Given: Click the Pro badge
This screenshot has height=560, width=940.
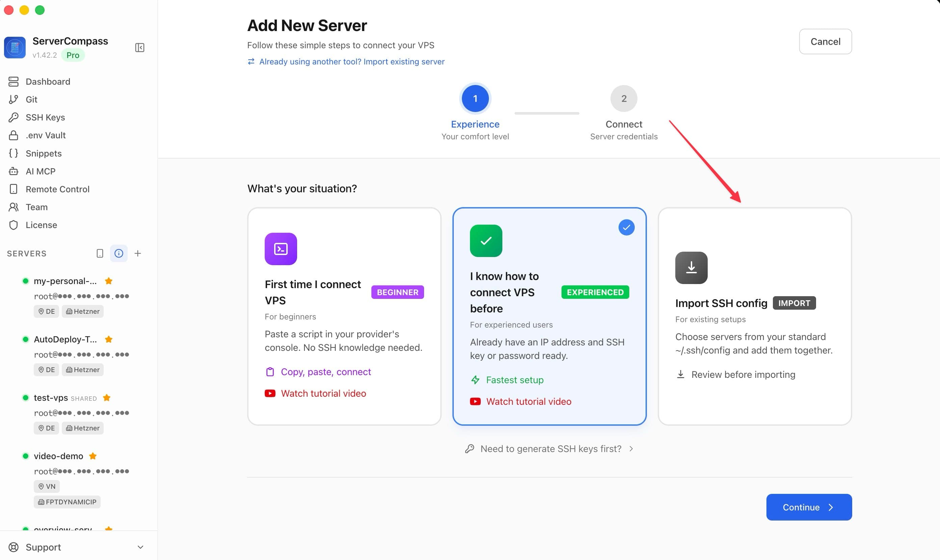Looking at the screenshot, I should (x=73, y=55).
